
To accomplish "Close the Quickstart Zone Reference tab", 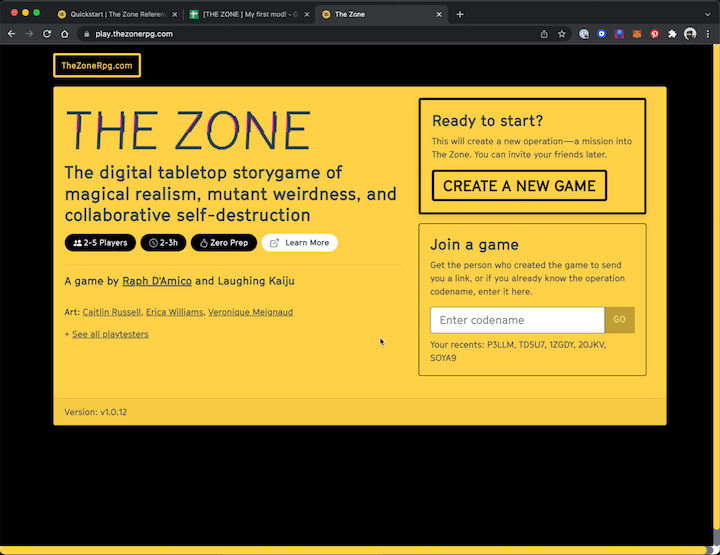I will 174,14.
